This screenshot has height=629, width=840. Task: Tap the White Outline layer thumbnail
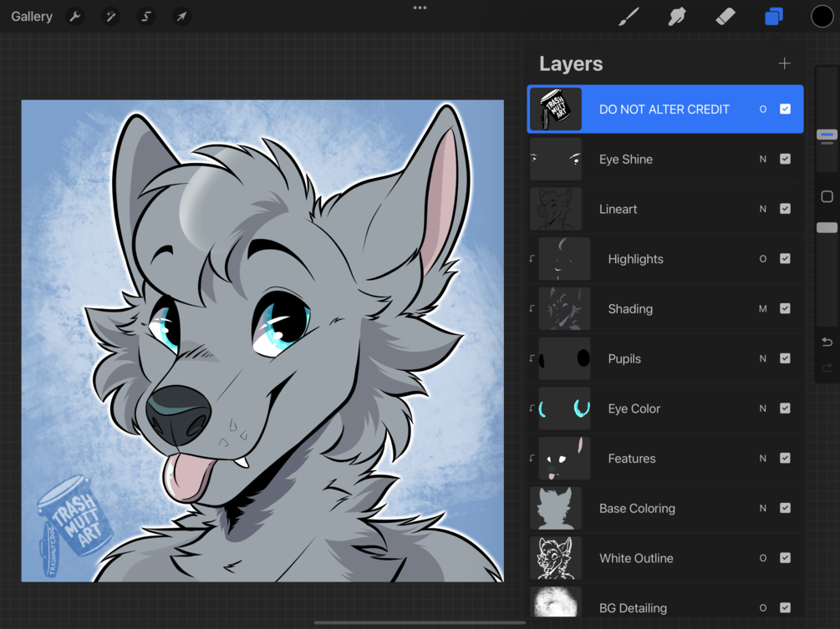click(556, 558)
